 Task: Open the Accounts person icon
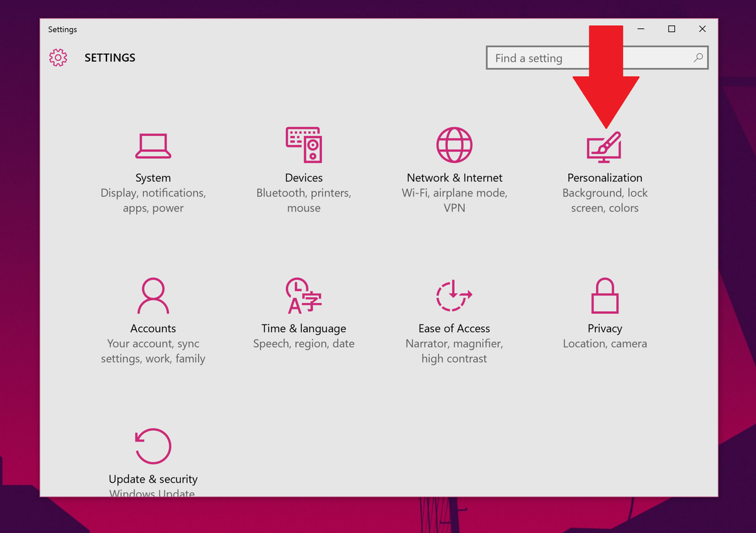[x=152, y=295]
